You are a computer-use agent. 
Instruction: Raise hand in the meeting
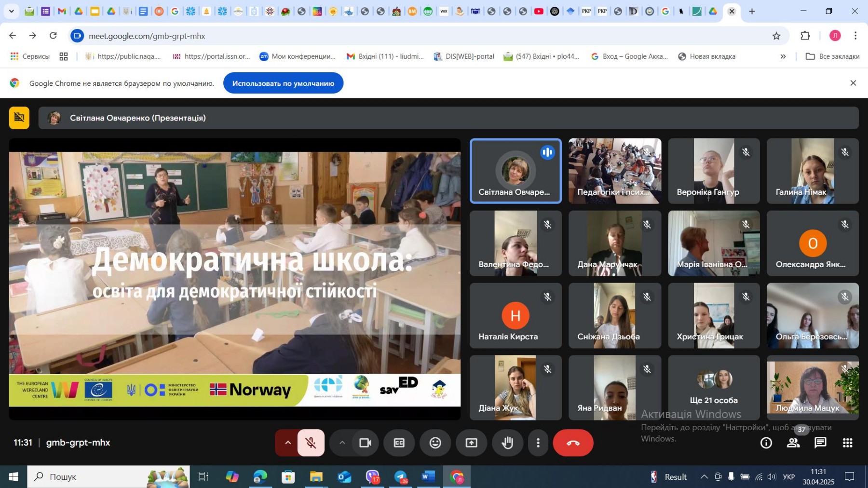point(507,443)
